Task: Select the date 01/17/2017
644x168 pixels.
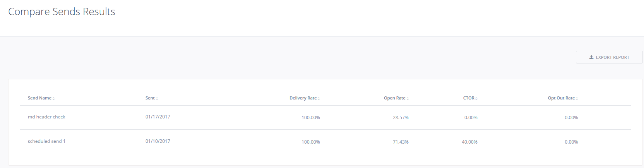Action: 158,117
